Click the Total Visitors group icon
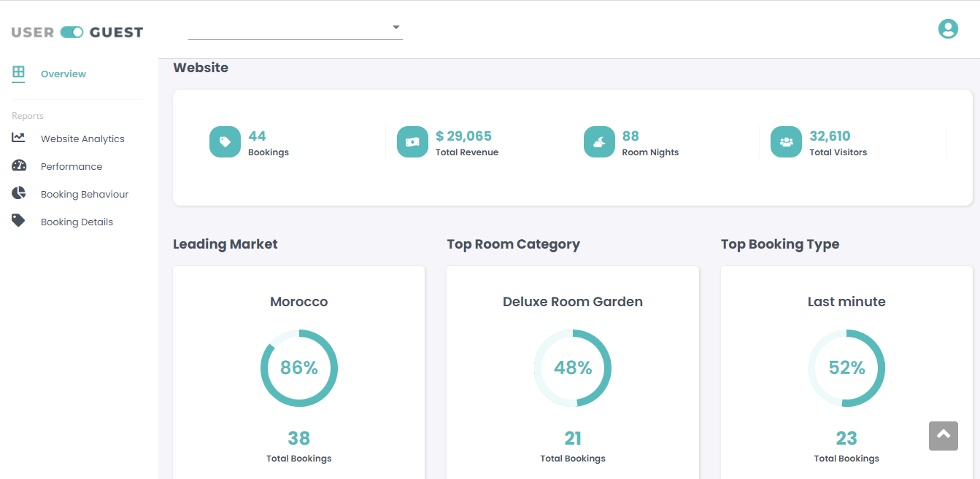This screenshot has width=980, height=479. point(786,141)
